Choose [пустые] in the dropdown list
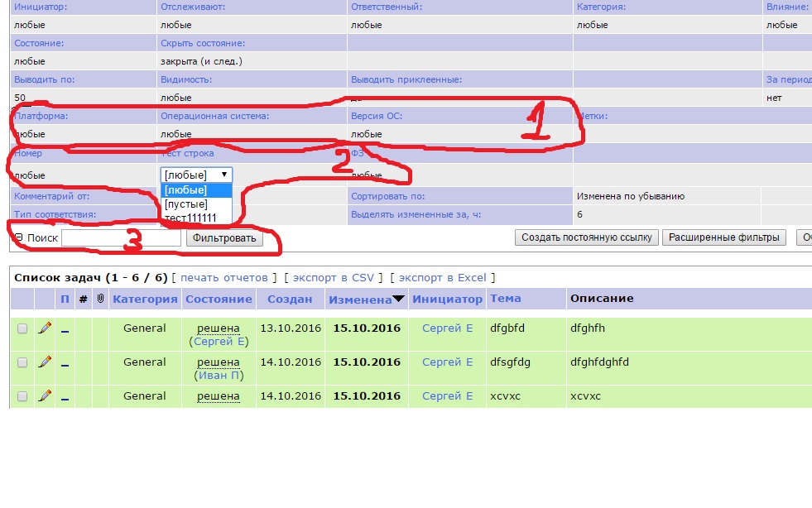Screen dimensions: 812x508 click(x=186, y=204)
